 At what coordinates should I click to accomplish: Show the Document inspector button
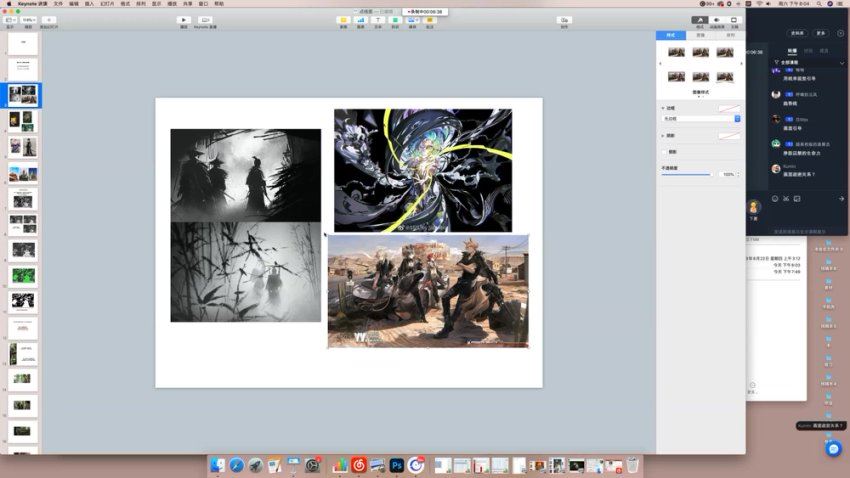(733, 20)
